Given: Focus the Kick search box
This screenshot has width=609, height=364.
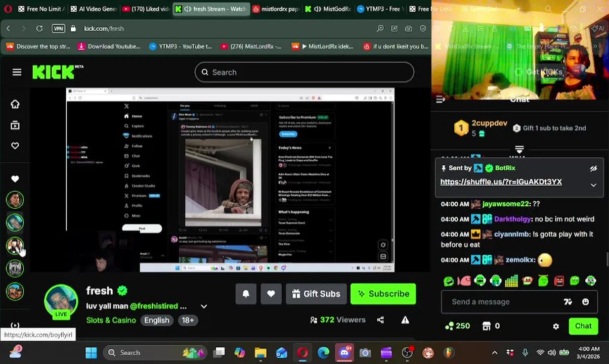Looking at the screenshot, I should (304, 72).
